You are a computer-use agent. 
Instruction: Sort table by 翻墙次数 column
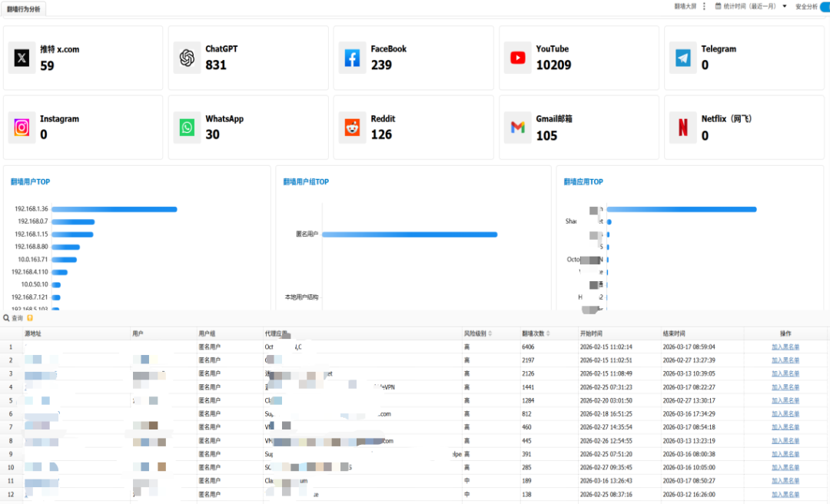click(x=548, y=333)
